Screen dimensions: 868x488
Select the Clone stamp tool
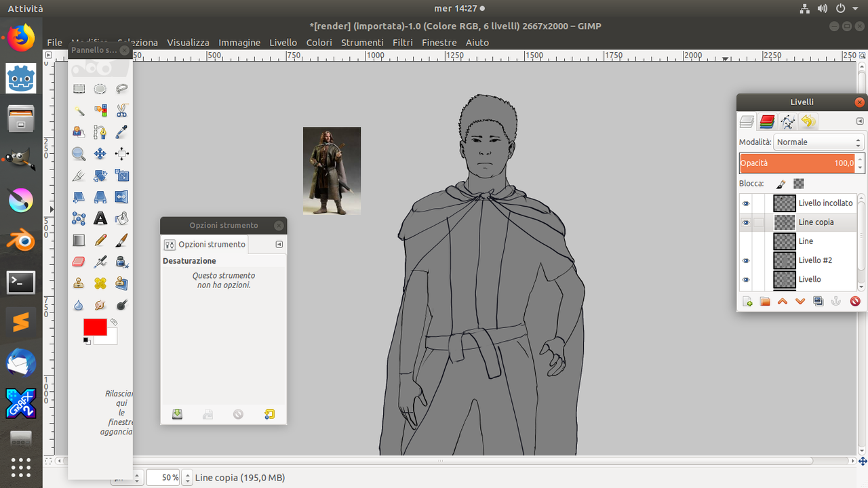click(79, 283)
